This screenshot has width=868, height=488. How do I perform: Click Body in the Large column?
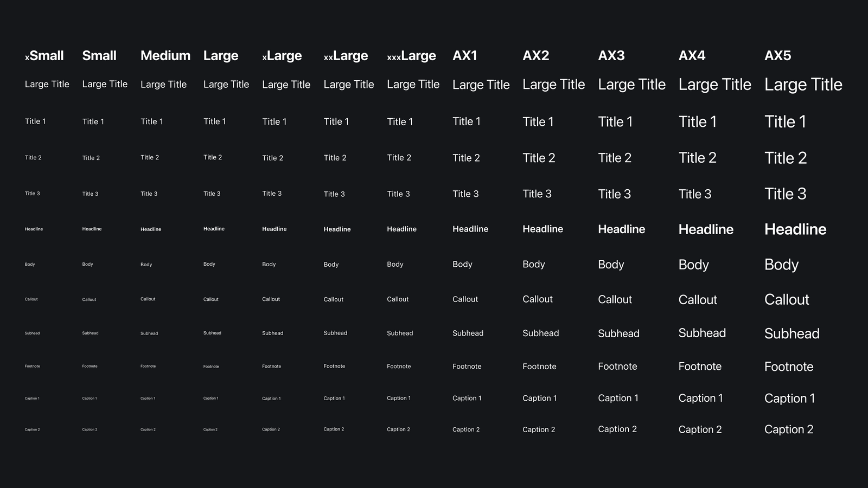(209, 264)
